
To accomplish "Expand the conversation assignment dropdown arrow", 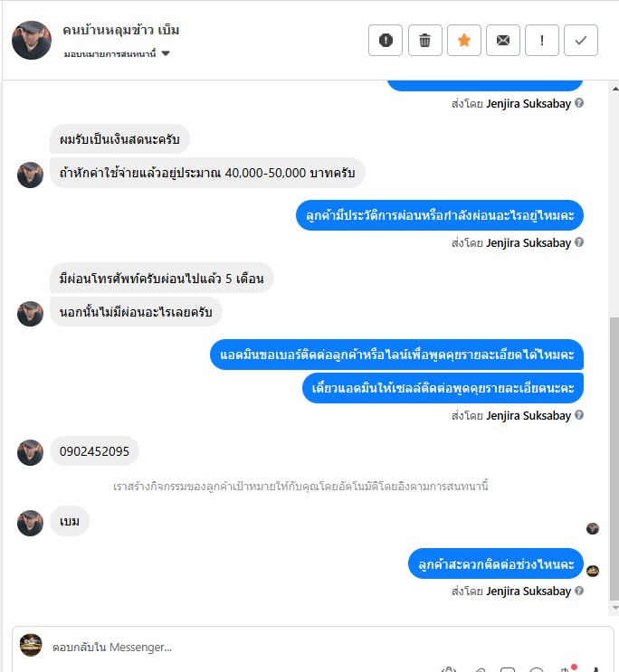I will pos(166,53).
